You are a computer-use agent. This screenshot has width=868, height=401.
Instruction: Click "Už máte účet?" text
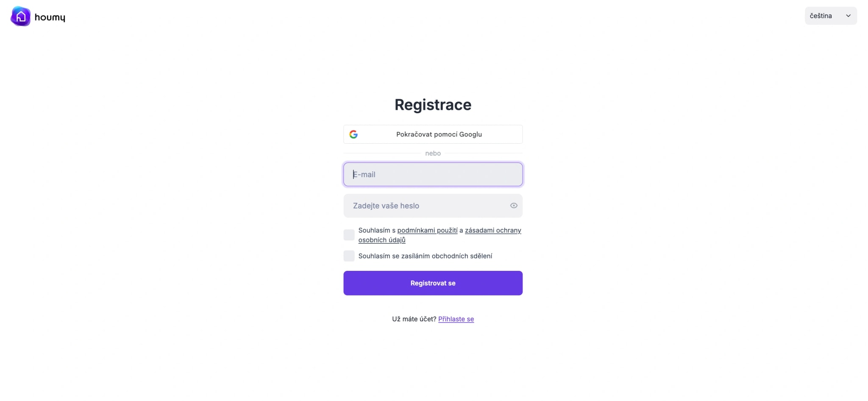pos(414,319)
